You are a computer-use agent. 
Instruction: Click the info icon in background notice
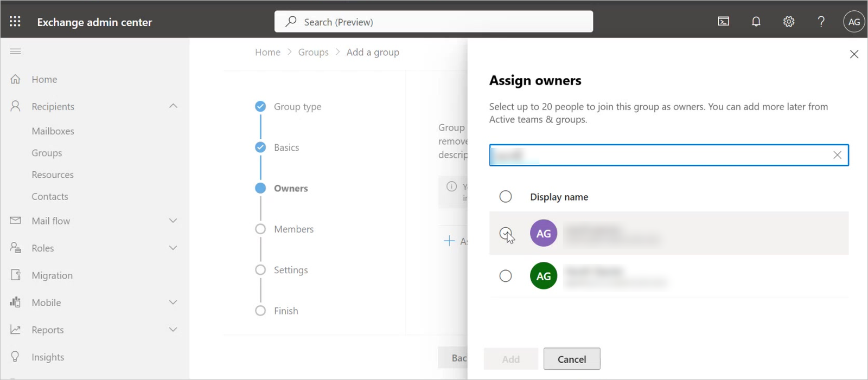(x=451, y=186)
